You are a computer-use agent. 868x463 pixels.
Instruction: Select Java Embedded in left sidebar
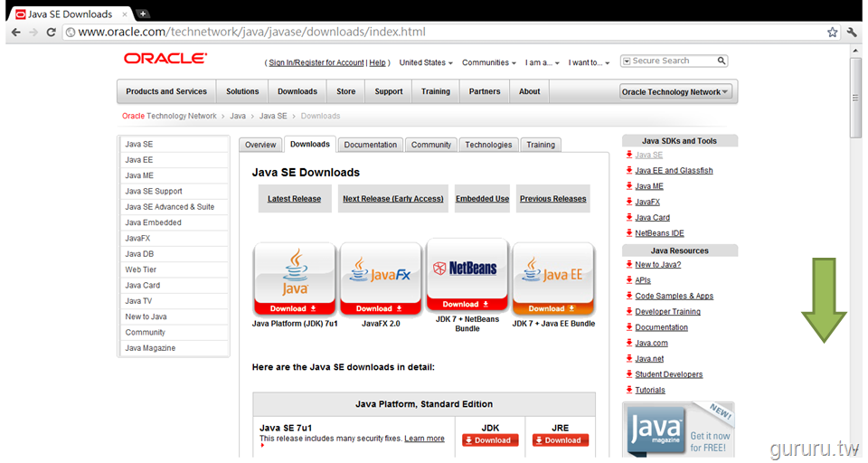pos(174,222)
